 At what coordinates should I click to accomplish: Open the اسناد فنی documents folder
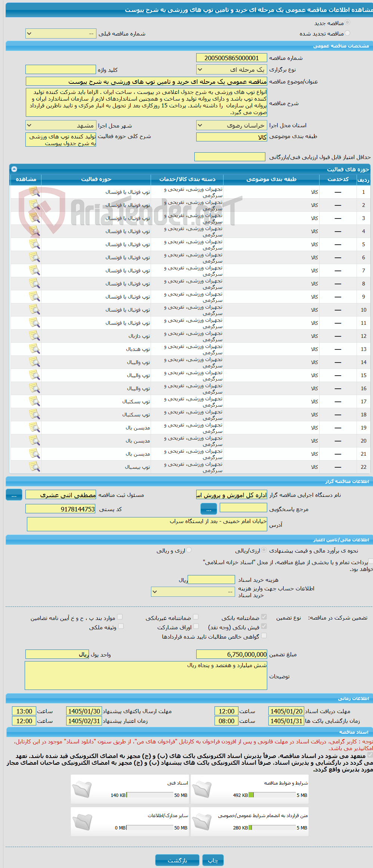pos(82,789)
